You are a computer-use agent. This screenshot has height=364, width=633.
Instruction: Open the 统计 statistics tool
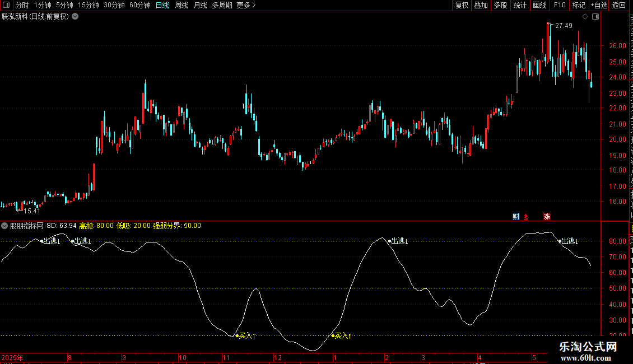click(x=520, y=5)
